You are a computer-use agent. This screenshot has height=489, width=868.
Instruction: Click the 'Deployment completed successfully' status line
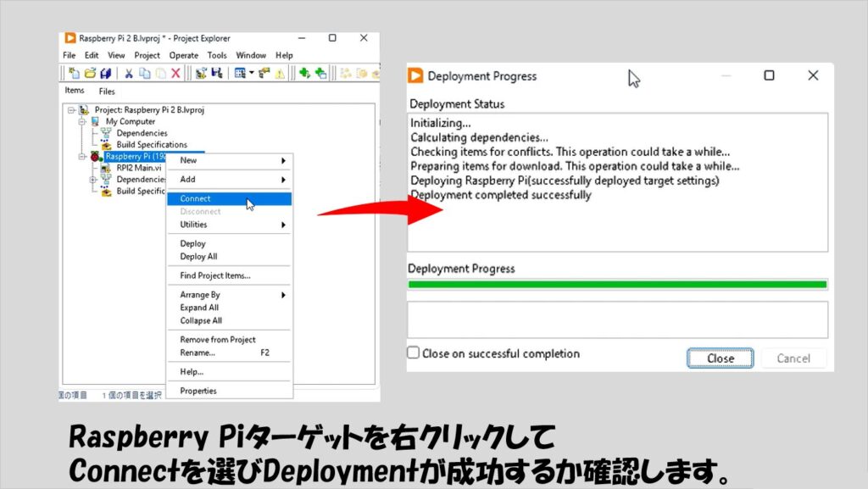[x=501, y=195]
